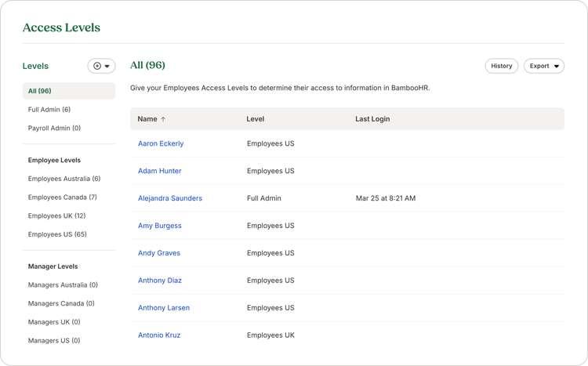Select the Payroll Admin (0) level
Screen dimensions: 588x366
coord(54,129)
